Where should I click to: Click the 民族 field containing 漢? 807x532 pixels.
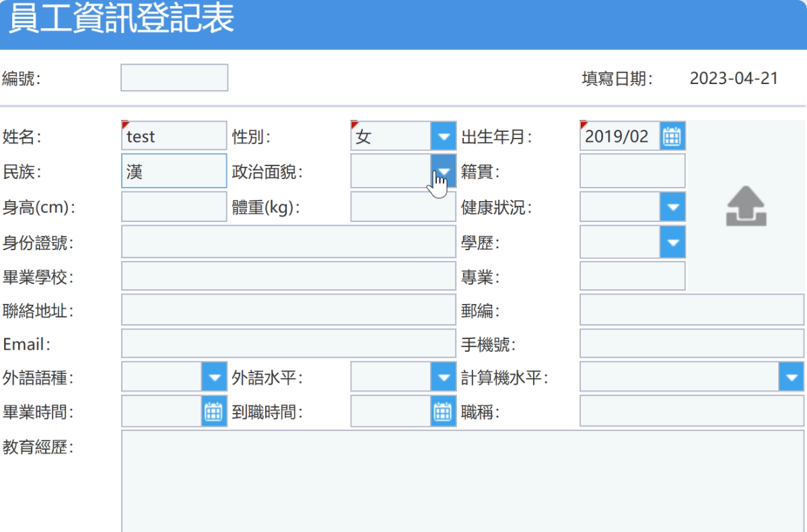[x=174, y=171]
